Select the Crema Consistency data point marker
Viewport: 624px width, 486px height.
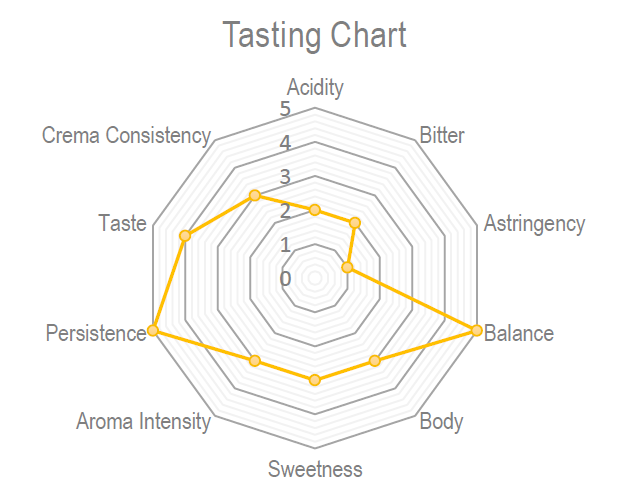pyautogui.click(x=255, y=195)
